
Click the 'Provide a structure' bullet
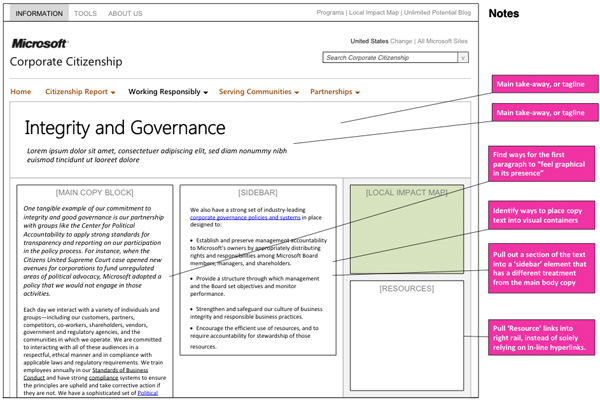254,286
